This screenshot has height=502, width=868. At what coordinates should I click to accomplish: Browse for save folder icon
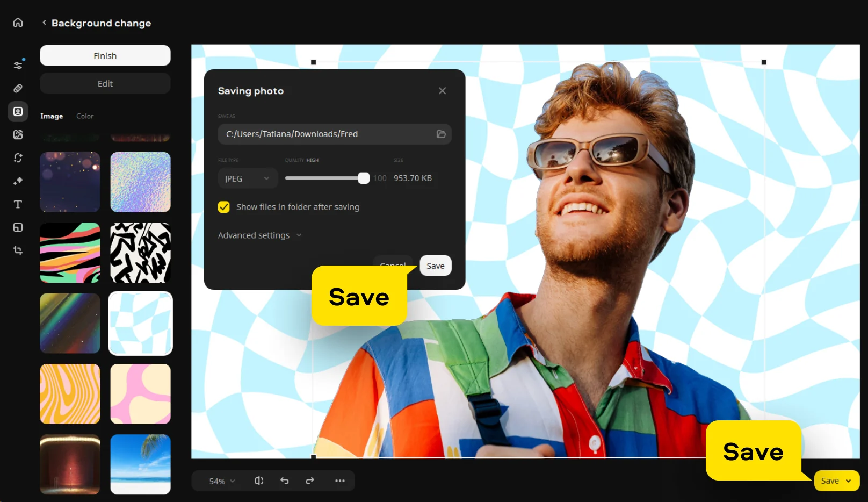click(x=441, y=134)
